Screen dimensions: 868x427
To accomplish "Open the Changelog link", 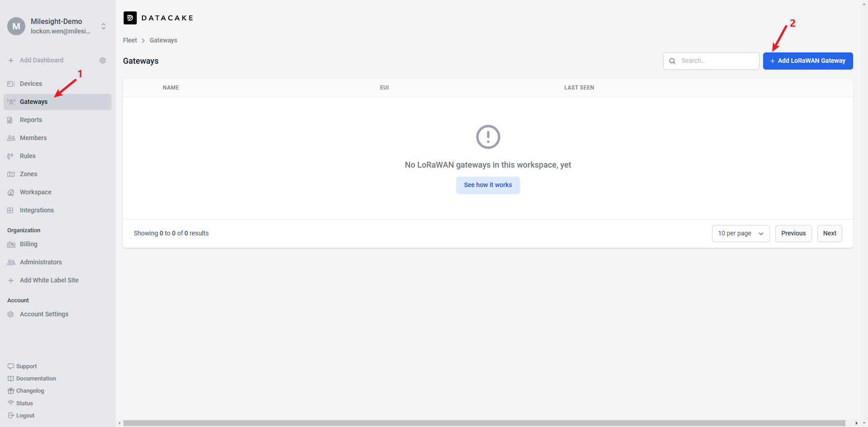I will (30, 391).
